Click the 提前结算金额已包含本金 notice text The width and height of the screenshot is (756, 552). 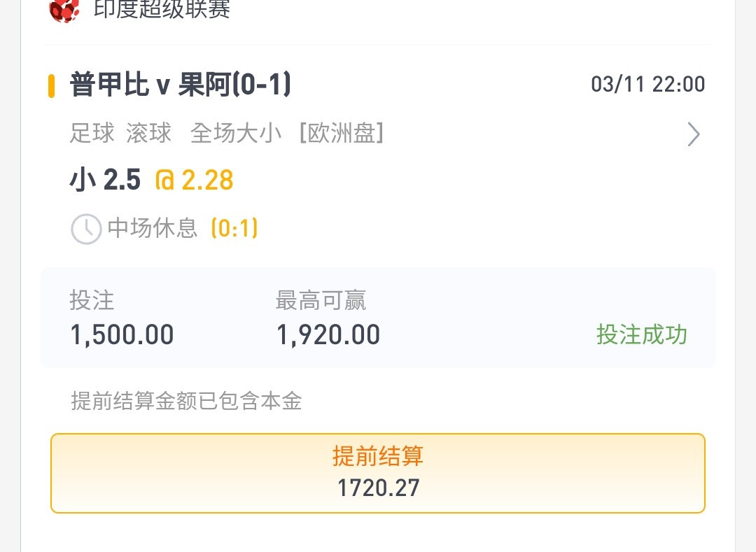[x=187, y=401]
